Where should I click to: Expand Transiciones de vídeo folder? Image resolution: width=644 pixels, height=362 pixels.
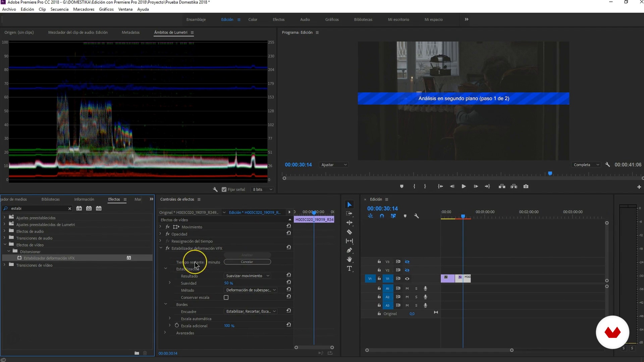pyautogui.click(x=4, y=265)
